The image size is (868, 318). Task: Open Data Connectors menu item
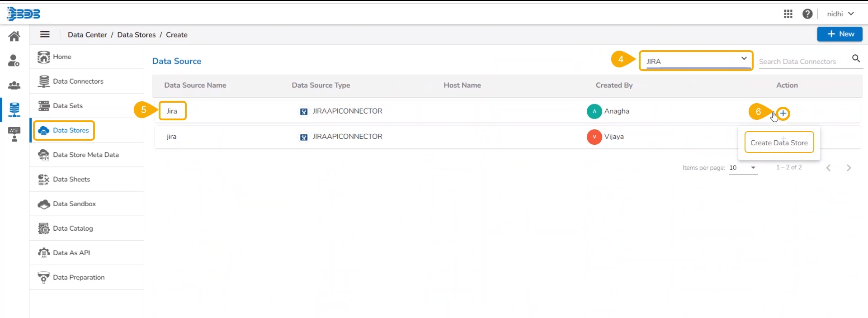[x=87, y=81]
